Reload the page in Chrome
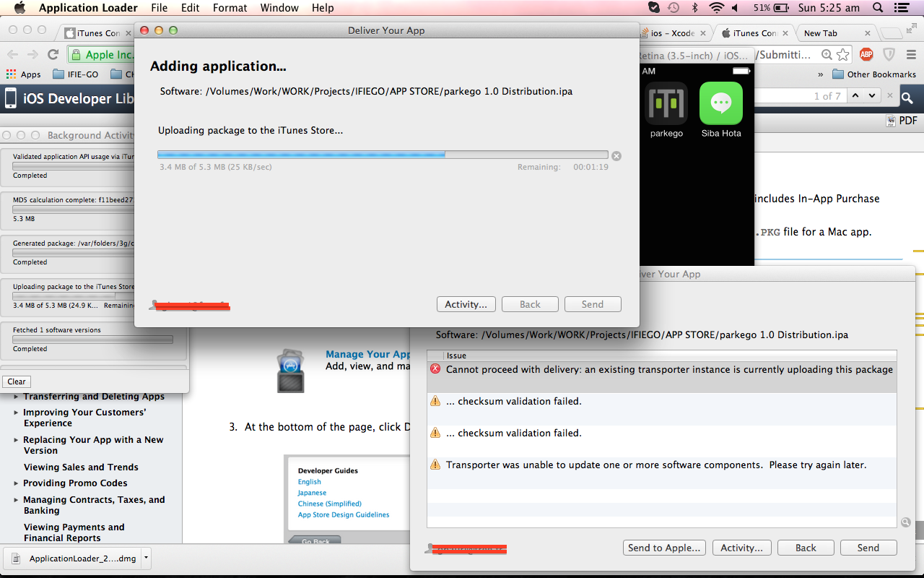This screenshot has width=924, height=578. 53,54
